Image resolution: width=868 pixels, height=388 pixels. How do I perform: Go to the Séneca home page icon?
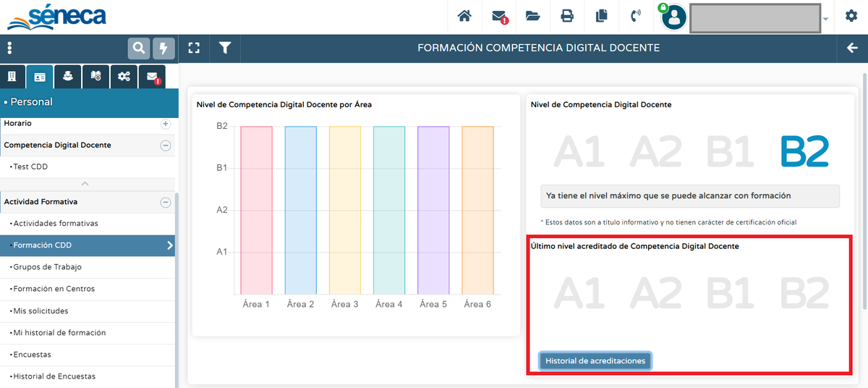[464, 16]
